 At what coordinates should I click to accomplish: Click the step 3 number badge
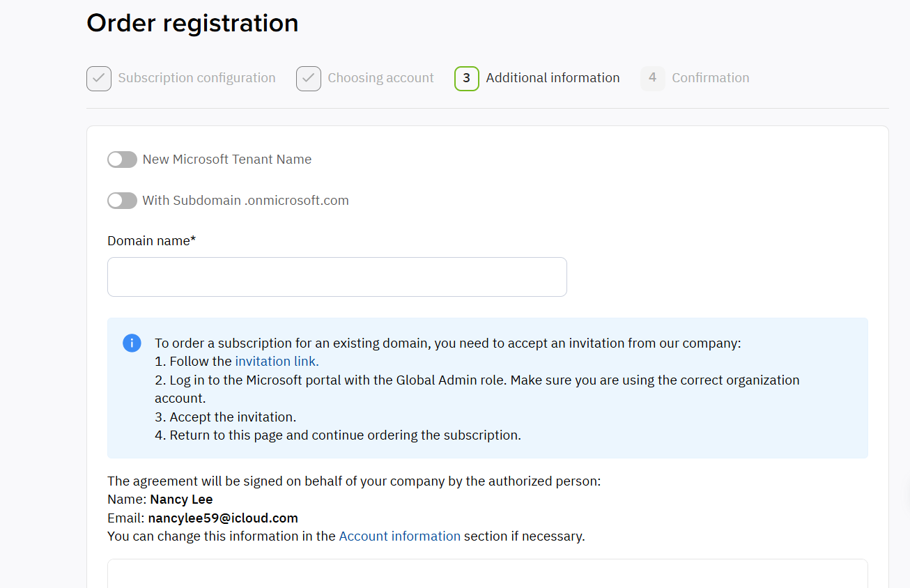(x=467, y=79)
